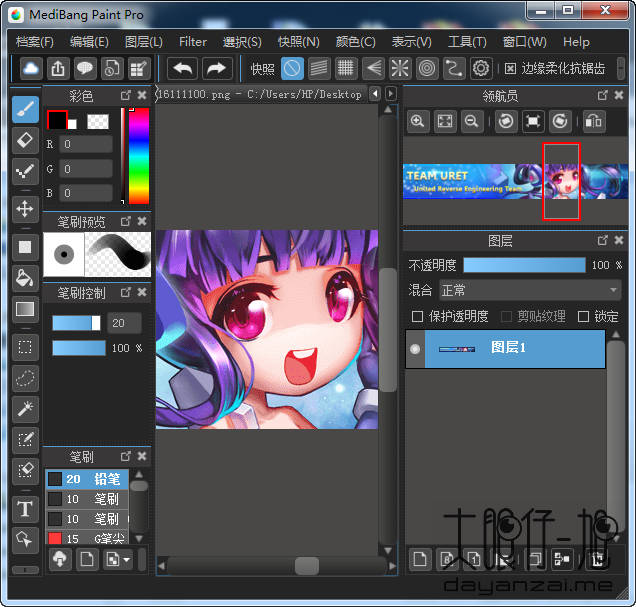Click the layer 不透明度 slider

coord(524,265)
